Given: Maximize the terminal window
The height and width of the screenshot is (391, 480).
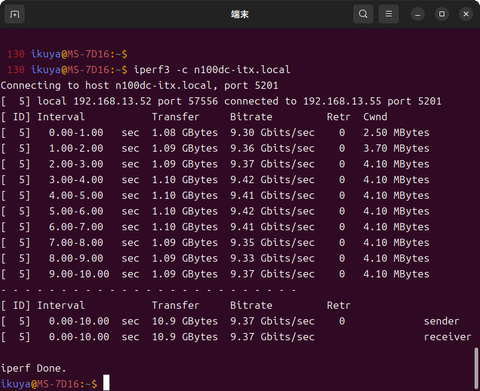Looking at the screenshot, I should (442, 14).
